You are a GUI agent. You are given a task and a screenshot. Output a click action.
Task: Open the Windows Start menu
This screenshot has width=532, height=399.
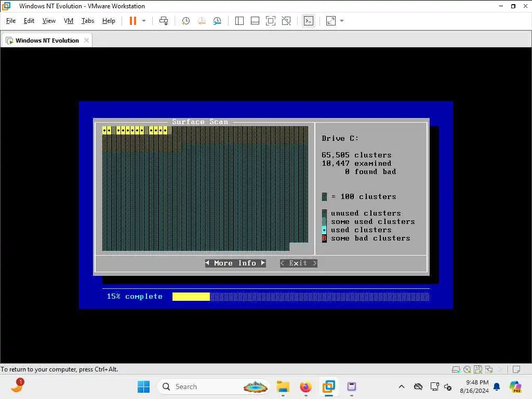(143, 387)
